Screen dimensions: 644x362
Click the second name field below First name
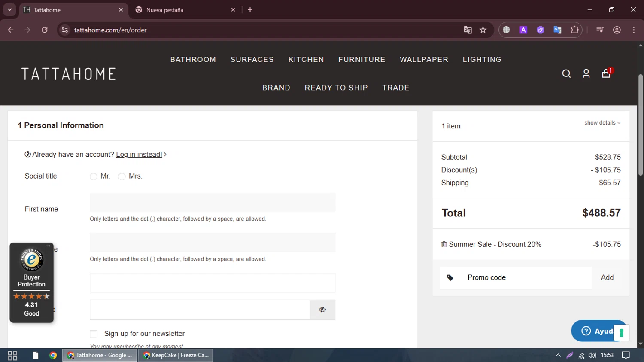coord(213,243)
